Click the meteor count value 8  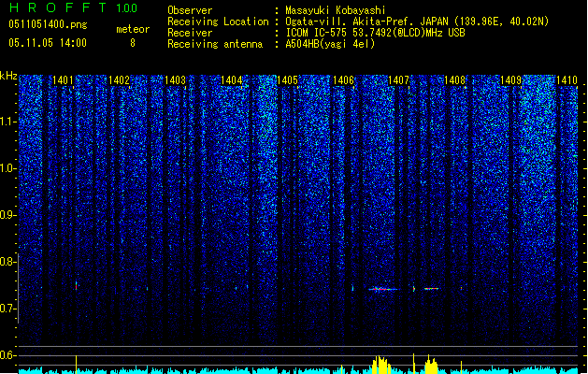pos(133,43)
